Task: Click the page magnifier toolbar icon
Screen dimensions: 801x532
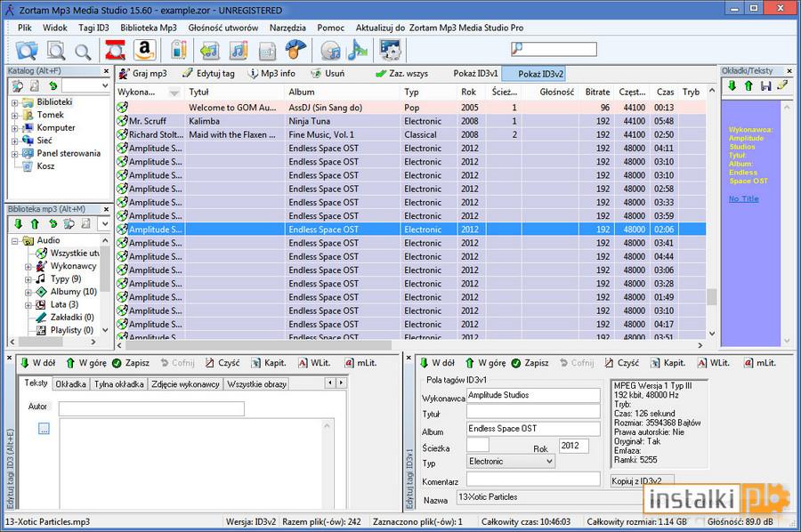Action: (x=56, y=51)
